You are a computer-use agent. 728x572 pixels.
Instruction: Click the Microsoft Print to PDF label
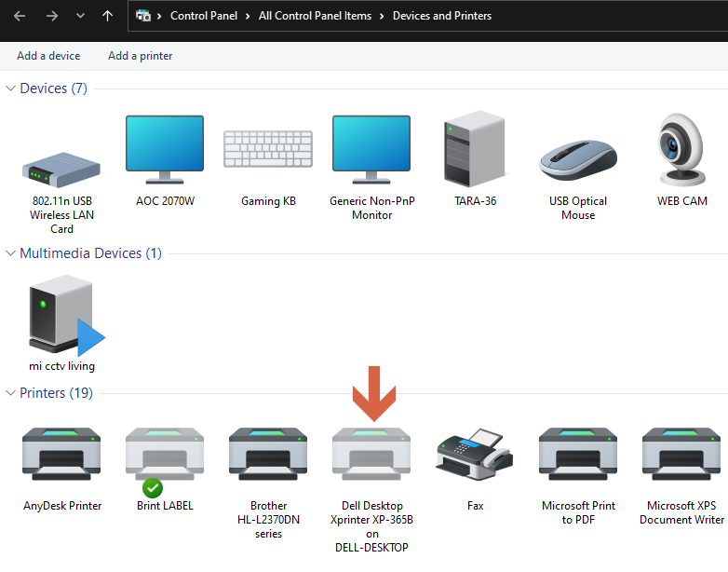click(578, 512)
